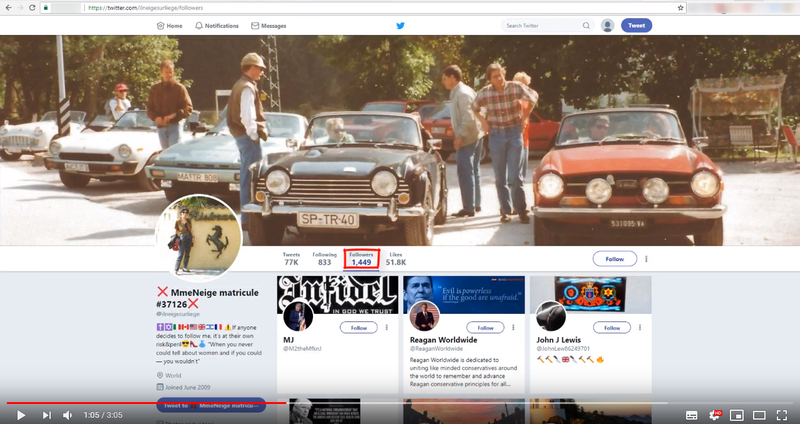Screen dimensions: 800x424
Task: Reload the page with refresh icon
Action: tap(32, 8)
